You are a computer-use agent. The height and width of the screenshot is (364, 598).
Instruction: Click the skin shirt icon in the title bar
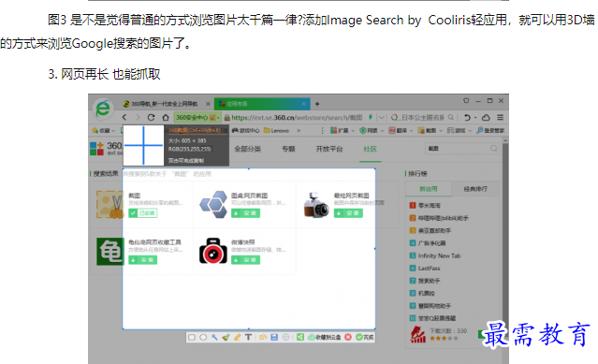pos(466,101)
